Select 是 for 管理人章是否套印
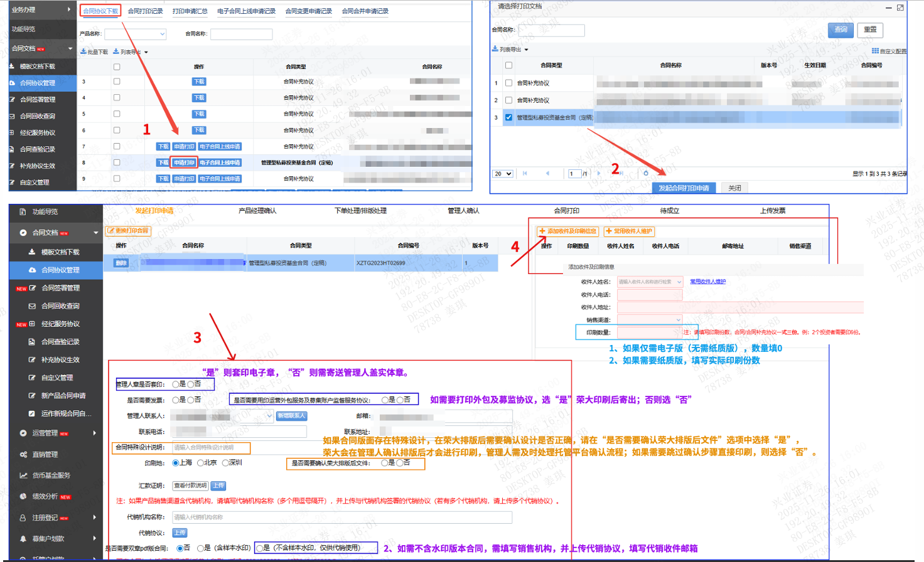The image size is (924, 562). pos(176,384)
